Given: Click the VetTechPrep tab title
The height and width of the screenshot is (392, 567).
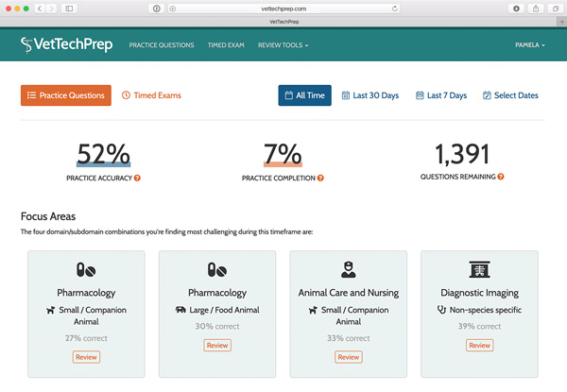Looking at the screenshot, I should click(x=284, y=22).
